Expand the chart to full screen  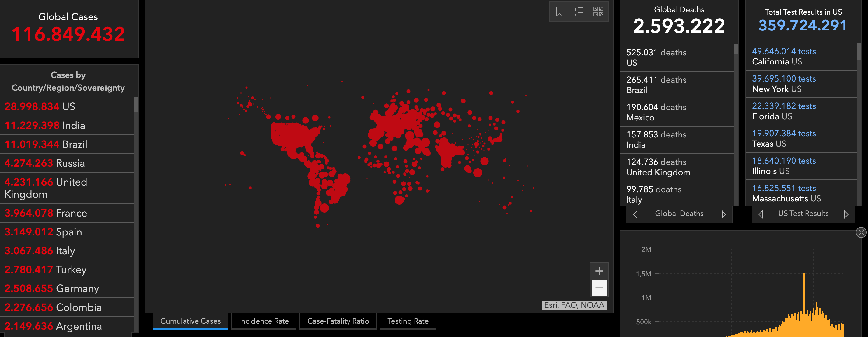[861, 232]
